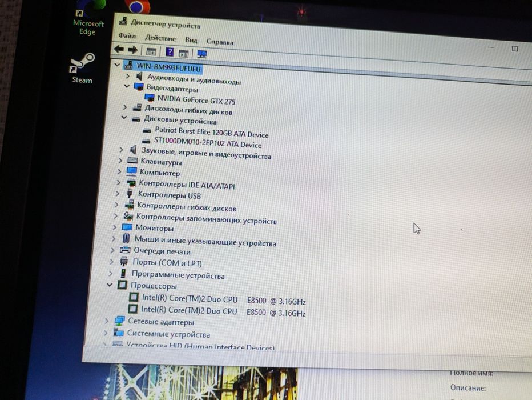
Task: Expand the Мониторы category
Action: (x=115, y=227)
